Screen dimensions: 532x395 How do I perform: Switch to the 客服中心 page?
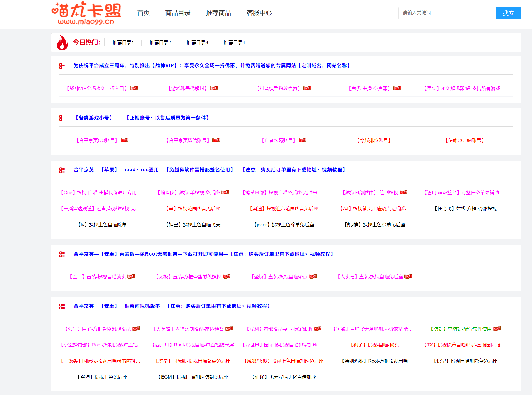(259, 13)
